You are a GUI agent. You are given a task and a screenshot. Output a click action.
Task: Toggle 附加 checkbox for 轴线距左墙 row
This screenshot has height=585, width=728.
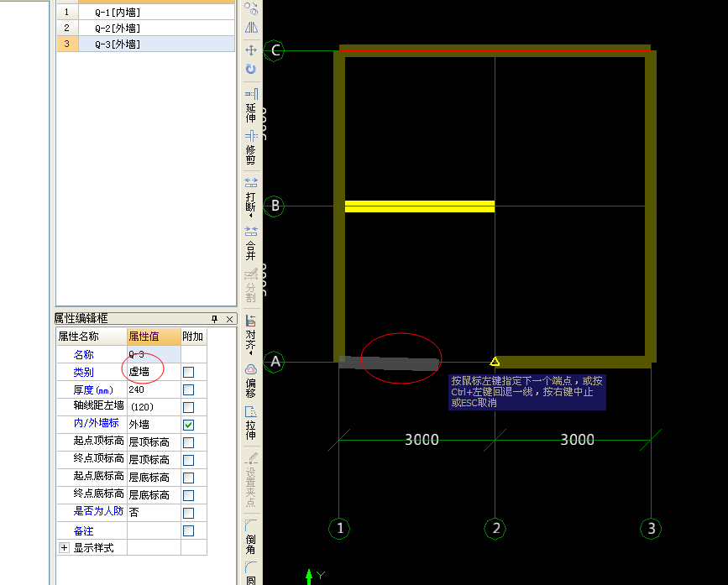[188, 407]
